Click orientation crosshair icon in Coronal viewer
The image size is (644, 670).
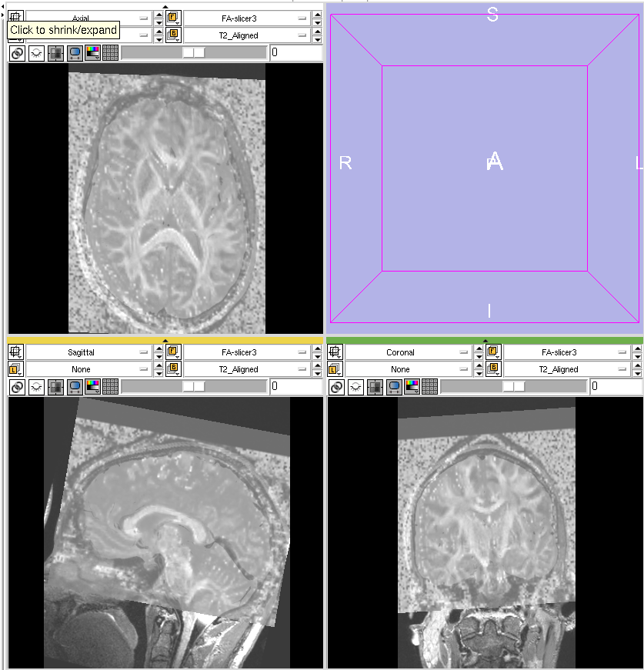(335, 352)
